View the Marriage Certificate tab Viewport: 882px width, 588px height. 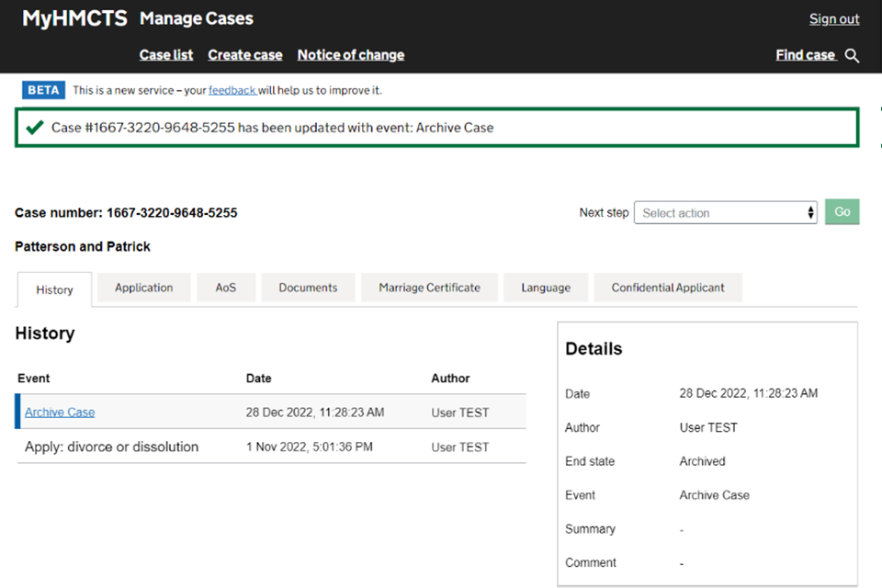click(429, 288)
